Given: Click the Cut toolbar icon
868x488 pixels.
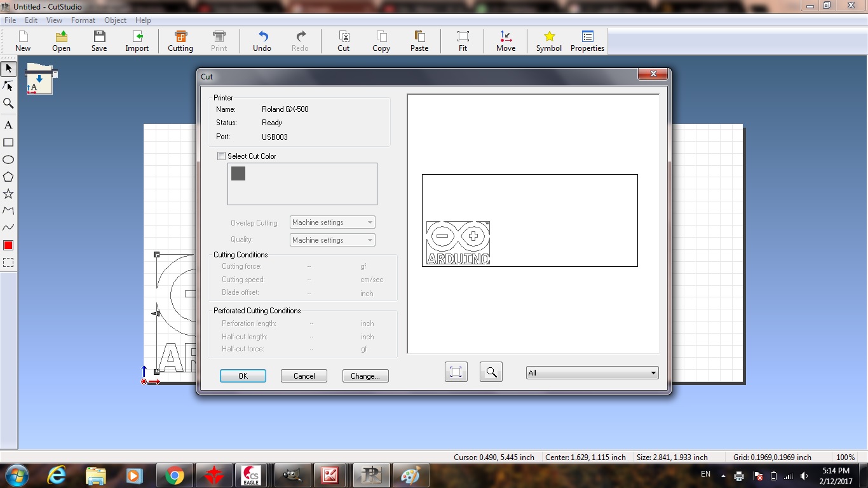Looking at the screenshot, I should (344, 41).
